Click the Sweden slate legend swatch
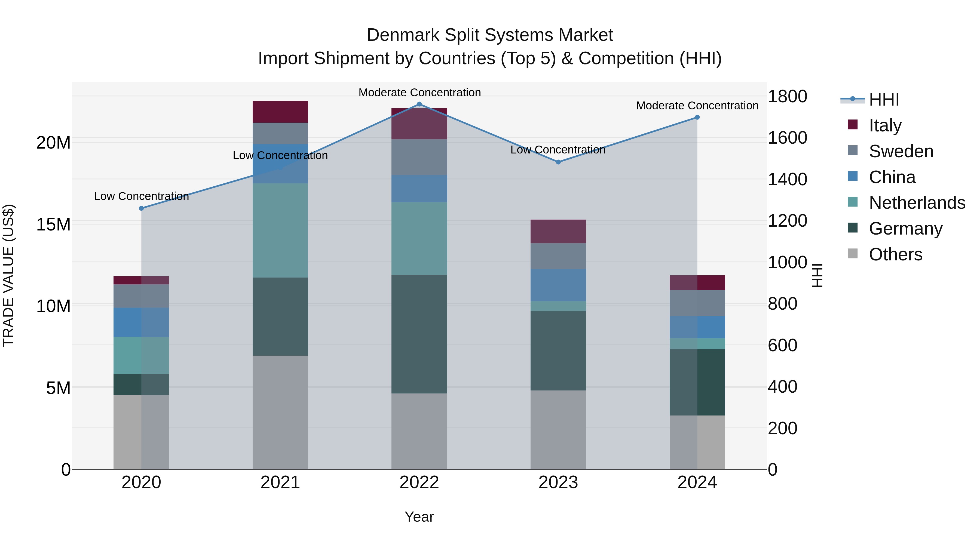The width and height of the screenshot is (980, 551). (853, 150)
